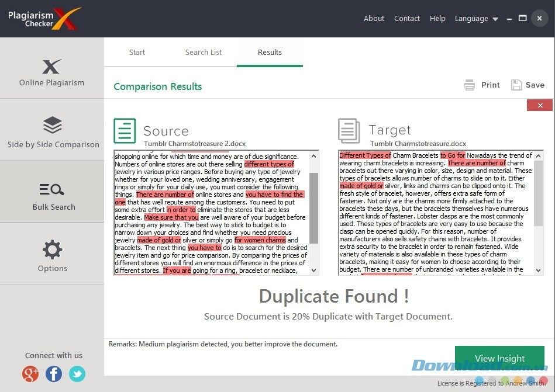The image size is (555, 392).
Task: Open the About menu
Action: click(374, 18)
